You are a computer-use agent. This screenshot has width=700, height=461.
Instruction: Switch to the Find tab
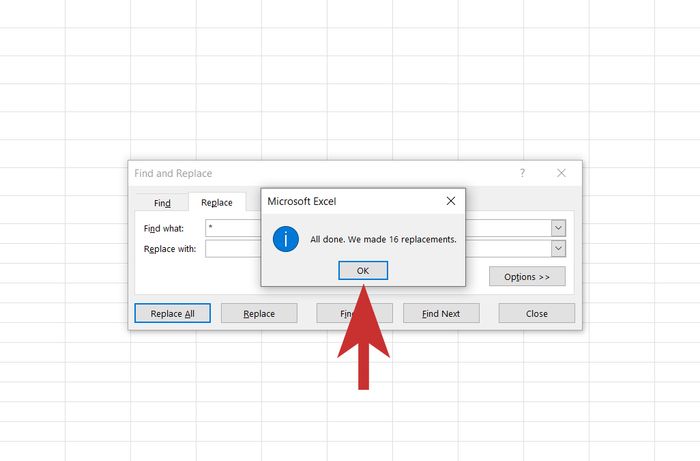pyautogui.click(x=162, y=203)
